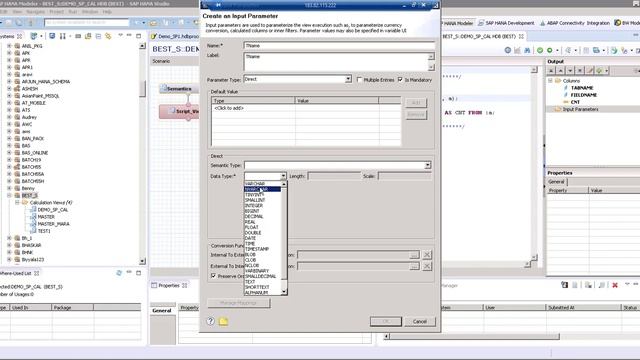Image resolution: width=640 pixels, height=360 pixels.
Task: Click the Cancel button
Action: 420,322
